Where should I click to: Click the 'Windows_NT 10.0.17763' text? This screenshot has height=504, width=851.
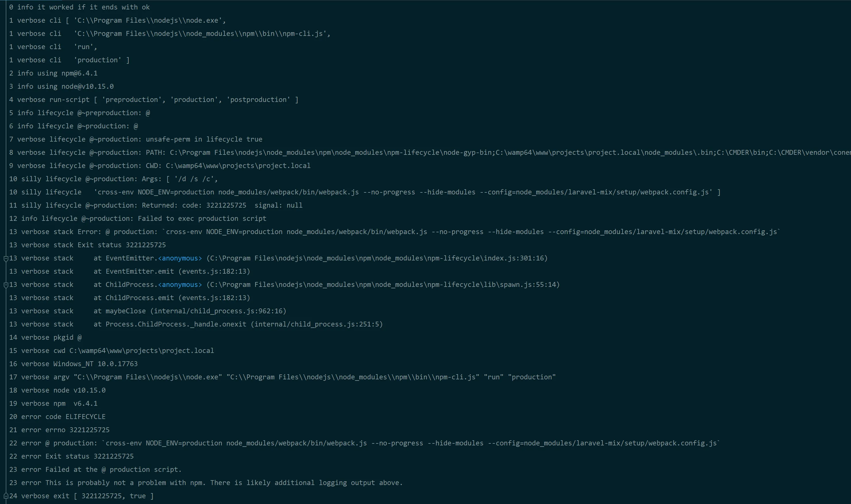[x=95, y=364]
